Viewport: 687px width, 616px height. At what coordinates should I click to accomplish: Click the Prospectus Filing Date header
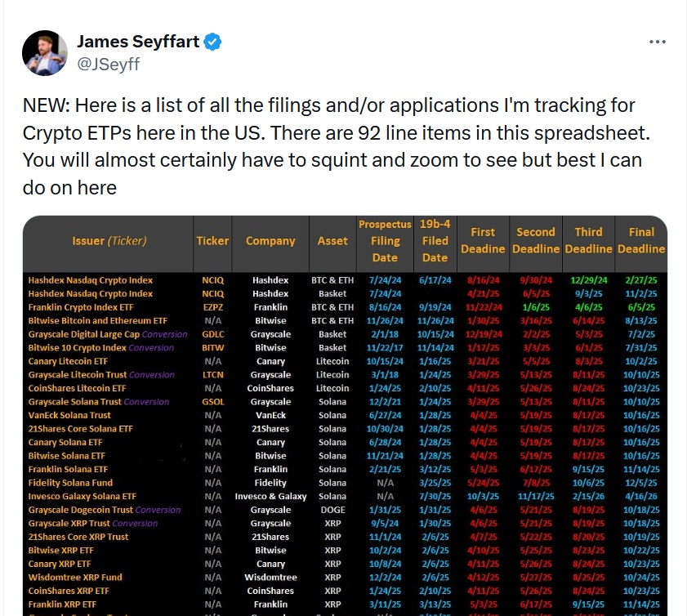click(385, 241)
